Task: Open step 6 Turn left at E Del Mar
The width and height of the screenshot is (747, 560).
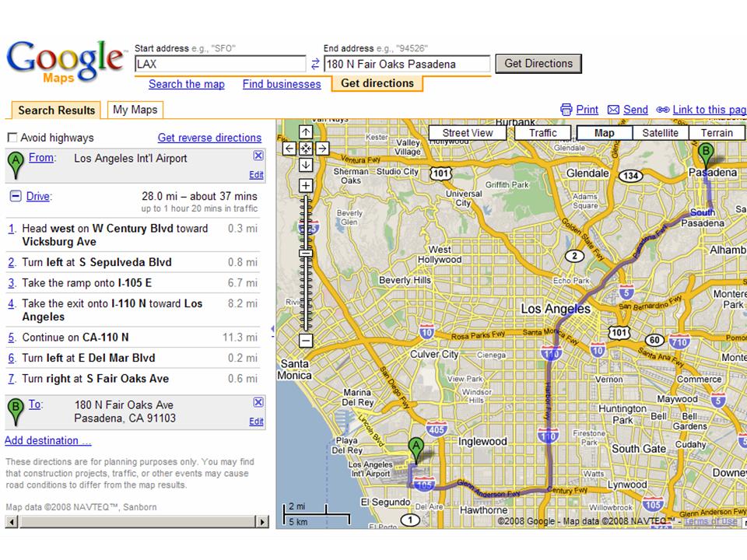Action: (x=133, y=358)
